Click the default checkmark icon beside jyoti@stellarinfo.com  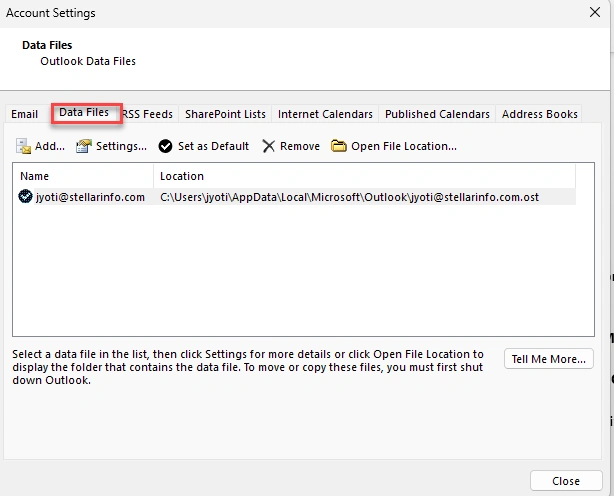[x=25, y=196]
